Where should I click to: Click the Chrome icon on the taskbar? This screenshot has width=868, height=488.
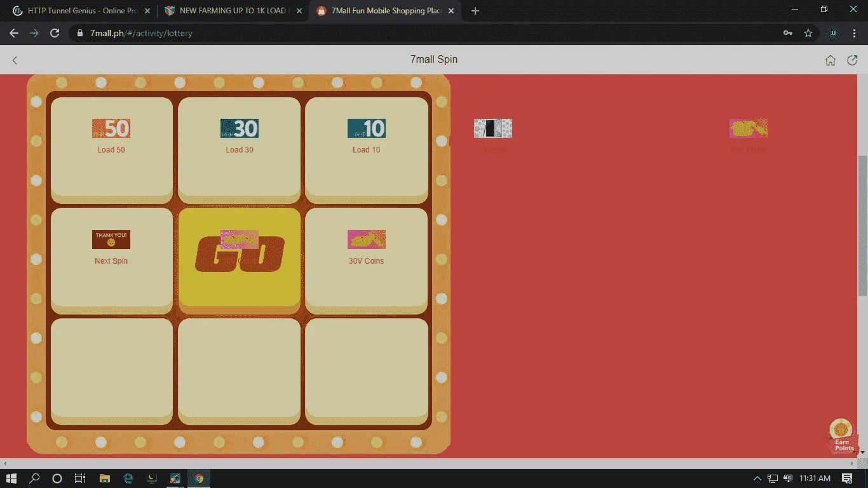tap(199, 478)
